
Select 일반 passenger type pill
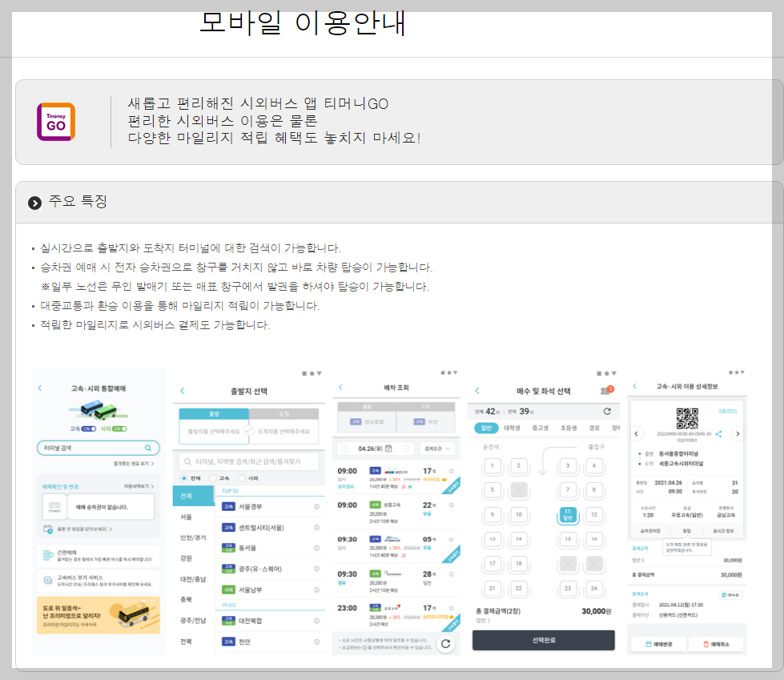(486, 428)
